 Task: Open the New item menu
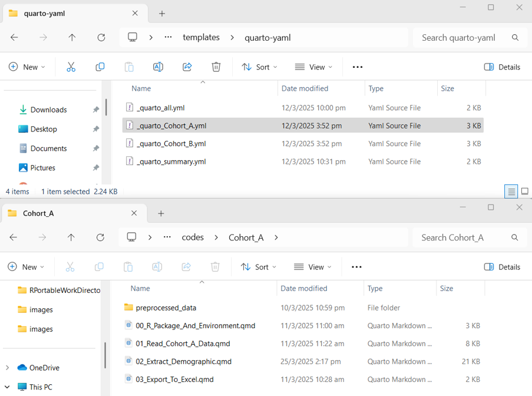[26, 67]
